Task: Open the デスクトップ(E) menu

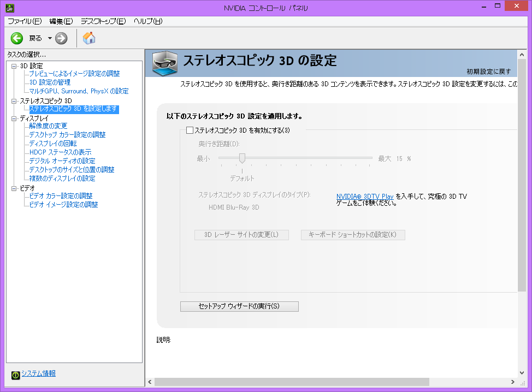Action: click(103, 21)
